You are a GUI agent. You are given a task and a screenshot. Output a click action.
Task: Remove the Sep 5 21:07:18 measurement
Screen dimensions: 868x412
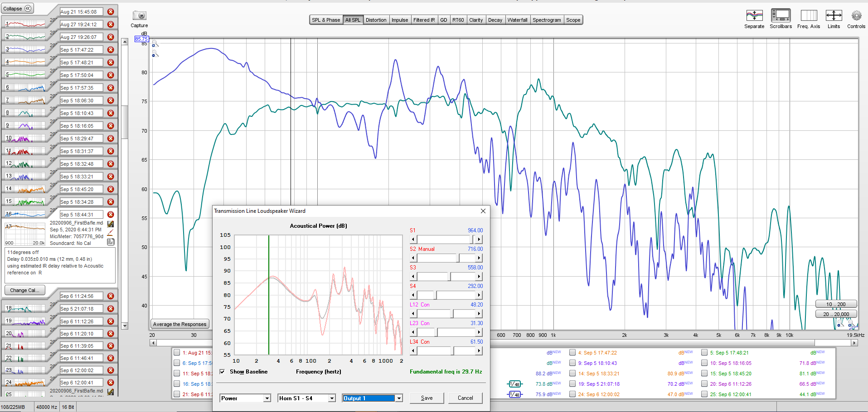[x=111, y=309]
